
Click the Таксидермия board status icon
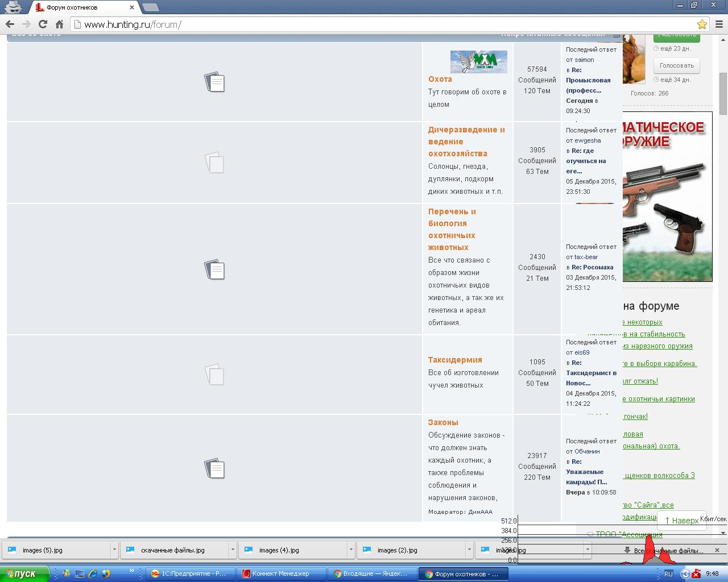(x=214, y=375)
